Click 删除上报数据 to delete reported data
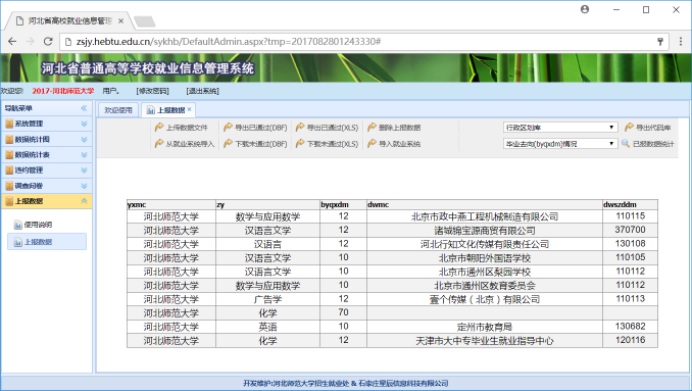 pos(394,128)
